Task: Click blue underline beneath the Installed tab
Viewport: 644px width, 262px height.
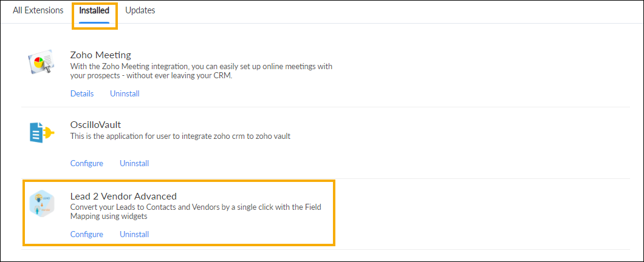Action: pos(94,22)
